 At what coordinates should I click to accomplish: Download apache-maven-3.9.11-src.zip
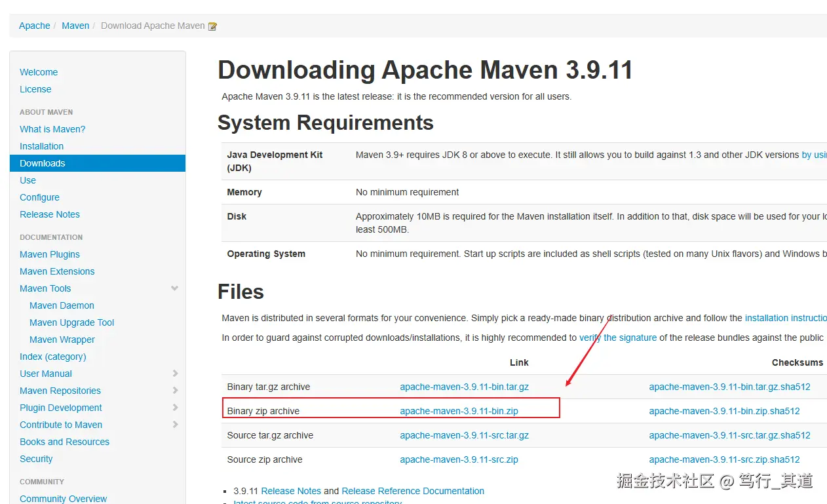click(x=459, y=459)
